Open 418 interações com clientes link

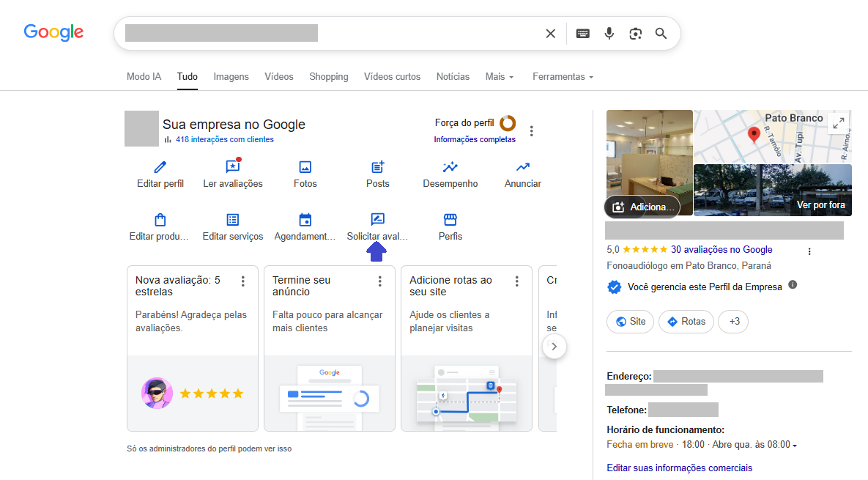point(225,139)
